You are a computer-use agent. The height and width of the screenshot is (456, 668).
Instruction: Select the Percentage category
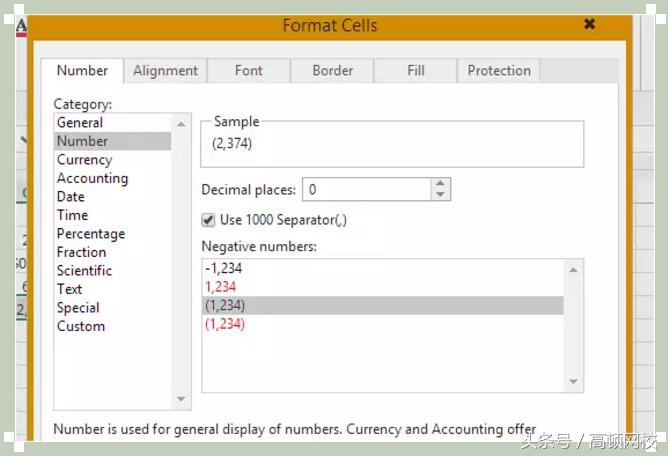91,234
